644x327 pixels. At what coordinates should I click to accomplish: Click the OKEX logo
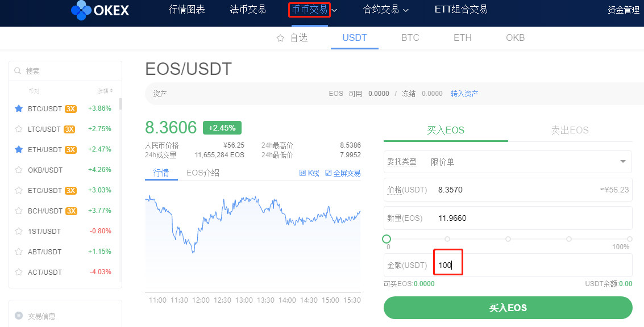tap(100, 10)
